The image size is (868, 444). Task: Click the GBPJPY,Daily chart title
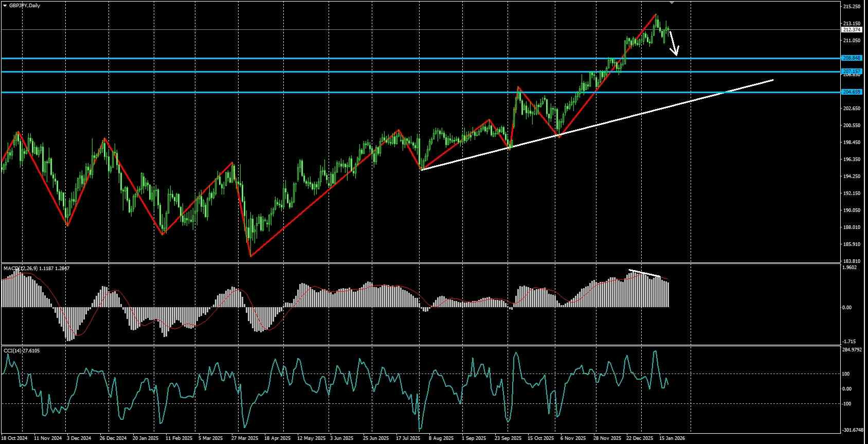(25, 5)
